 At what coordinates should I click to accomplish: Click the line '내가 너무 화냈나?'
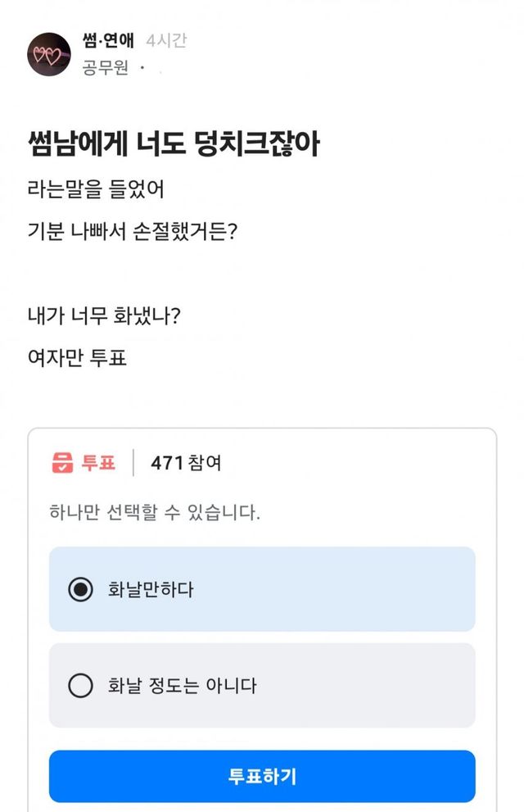(103, 317)
